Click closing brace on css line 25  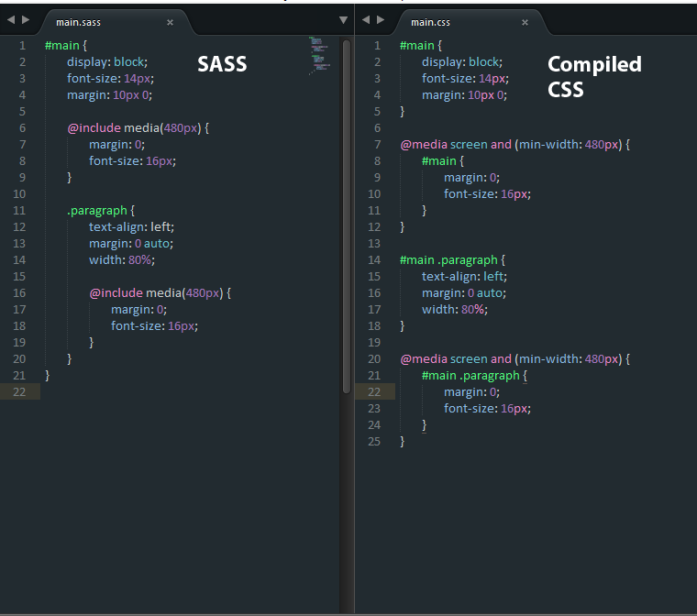[x=403, y=441]
